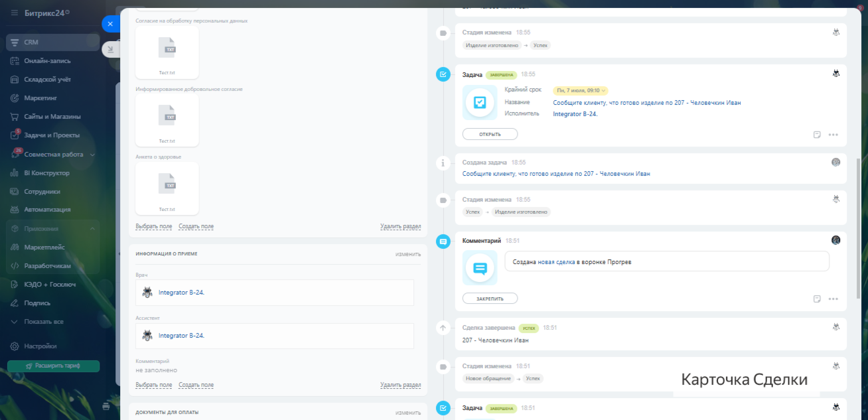The width and height of the screenshot is (868, 420).
Task: Open the новая сделка link in the comment
Action: (556, 262)
